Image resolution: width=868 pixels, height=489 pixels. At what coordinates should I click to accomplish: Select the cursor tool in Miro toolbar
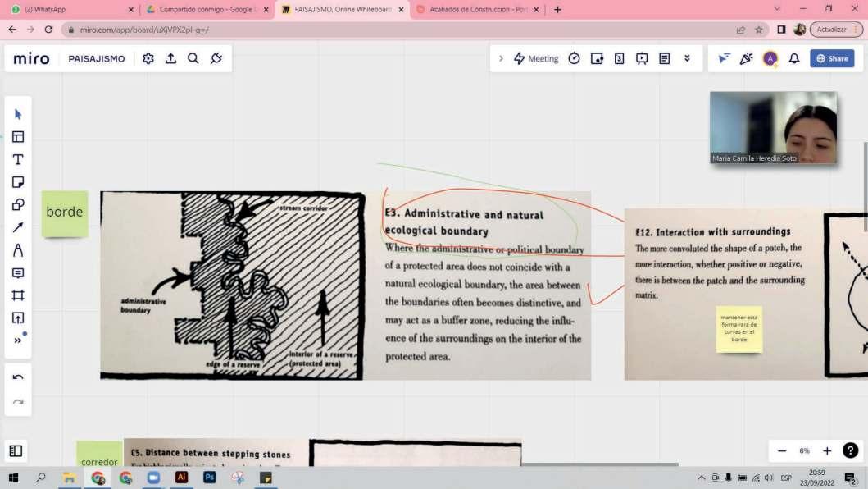18,114
